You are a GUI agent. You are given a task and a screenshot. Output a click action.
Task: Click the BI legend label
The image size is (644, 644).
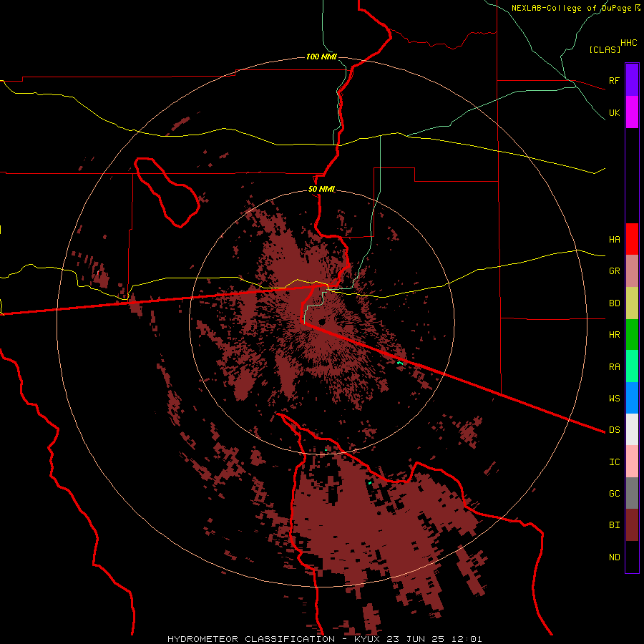pyautogui.click(x=614, y=525)
